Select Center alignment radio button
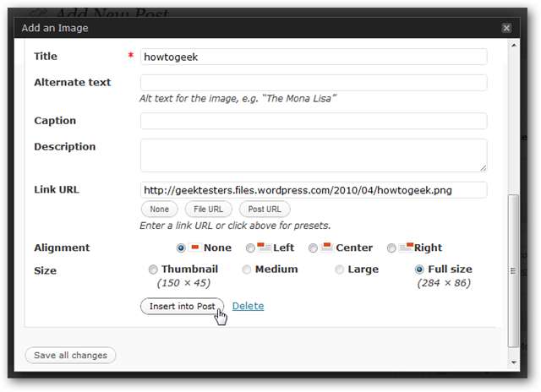Screen dimensions: 541x392 (313, 248)
